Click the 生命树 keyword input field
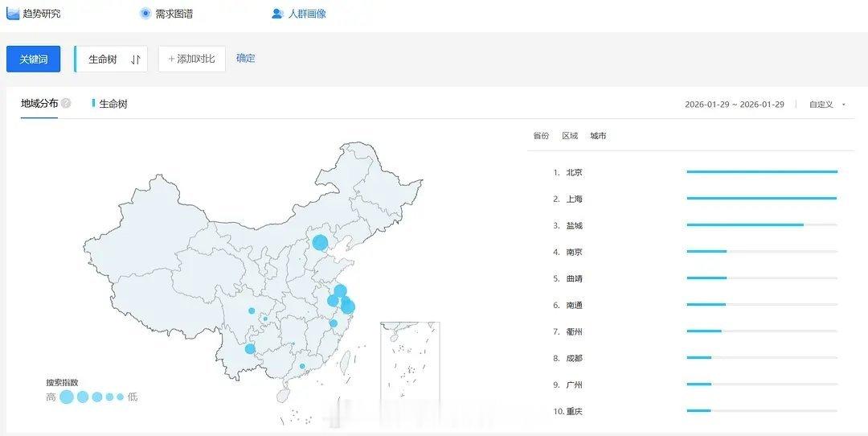868x436 pixels. tap(103, 59)
